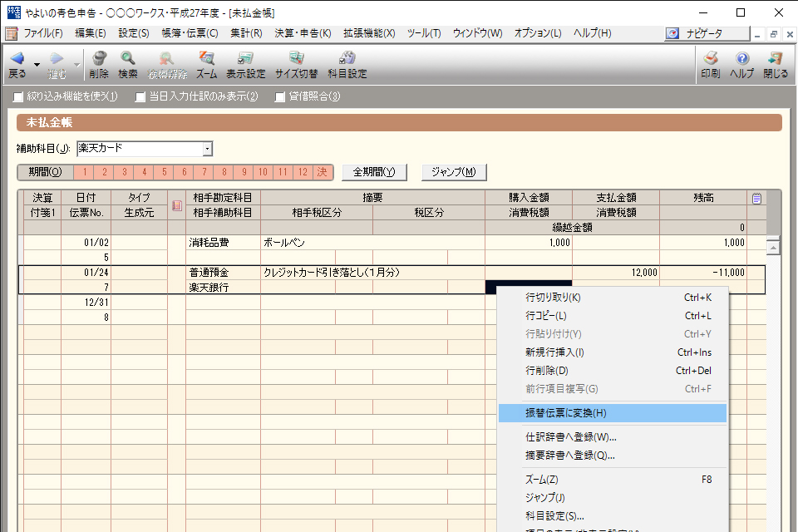Click the 閉じる door icon
The image size is (798, 532).
click(776, 65)
